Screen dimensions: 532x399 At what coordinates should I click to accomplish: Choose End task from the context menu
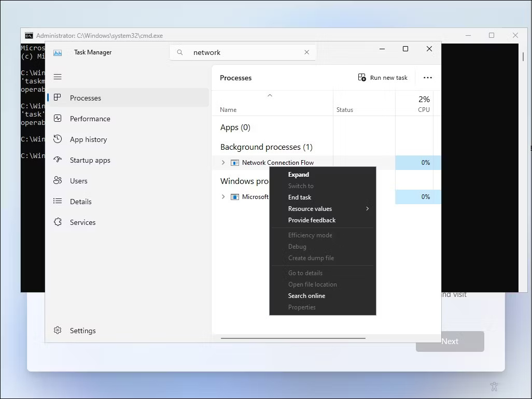click(x=299, y=197)
